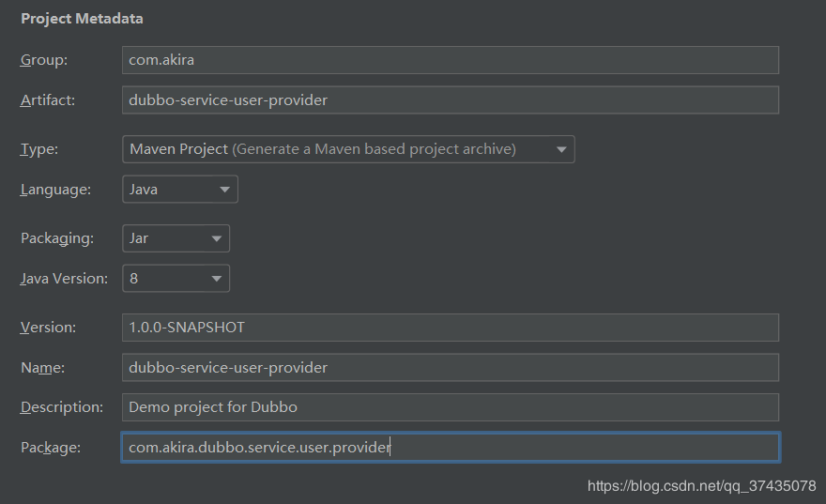This screenshot has height=504, width=826.
Task: Click the Group input field
Action: 451,60
